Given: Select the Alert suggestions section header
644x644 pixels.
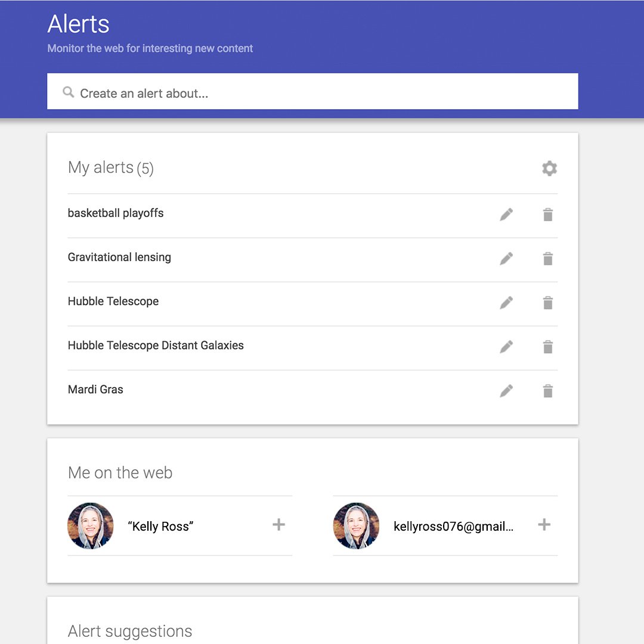Looking at the screenshot, I should coord(130,631).
